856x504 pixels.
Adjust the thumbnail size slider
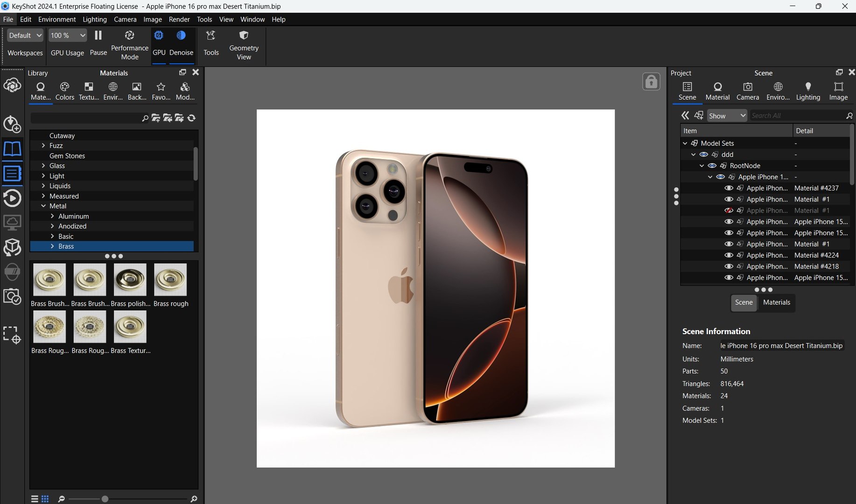pyautogui.click(x=105, y=499)
